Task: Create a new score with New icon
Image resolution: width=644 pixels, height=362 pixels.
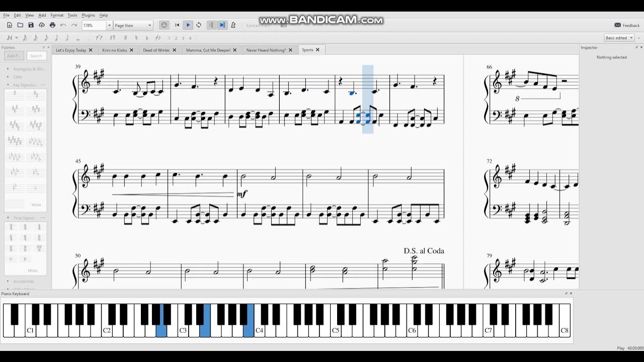Action: point(9,25)
